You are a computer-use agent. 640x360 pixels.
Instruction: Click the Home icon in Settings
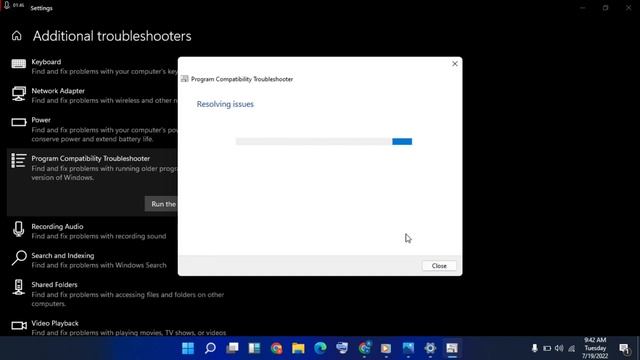[x=16, y=36]
